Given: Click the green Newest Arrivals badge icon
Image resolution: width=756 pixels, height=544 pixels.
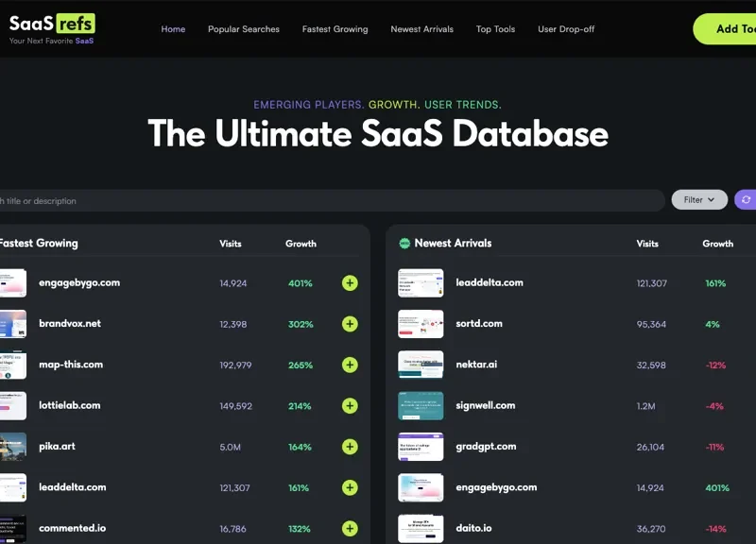Looking at the screenshot, I should coord(404,244).
